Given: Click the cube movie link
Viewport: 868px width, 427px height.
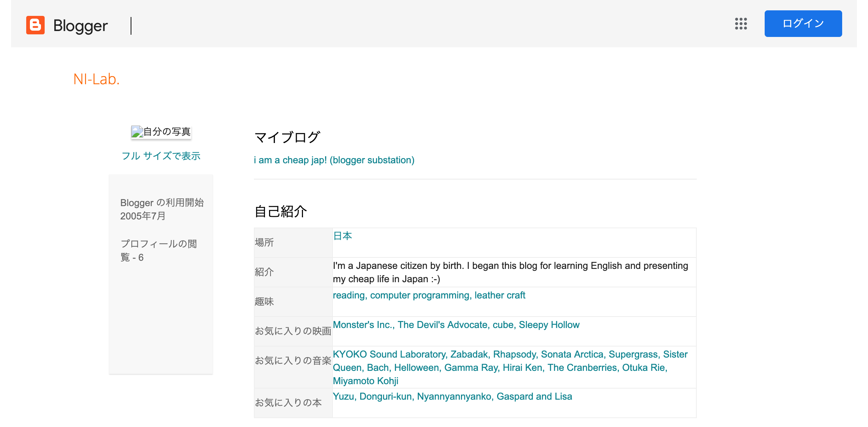Looking at the screenshot, I should coord(503,325).
